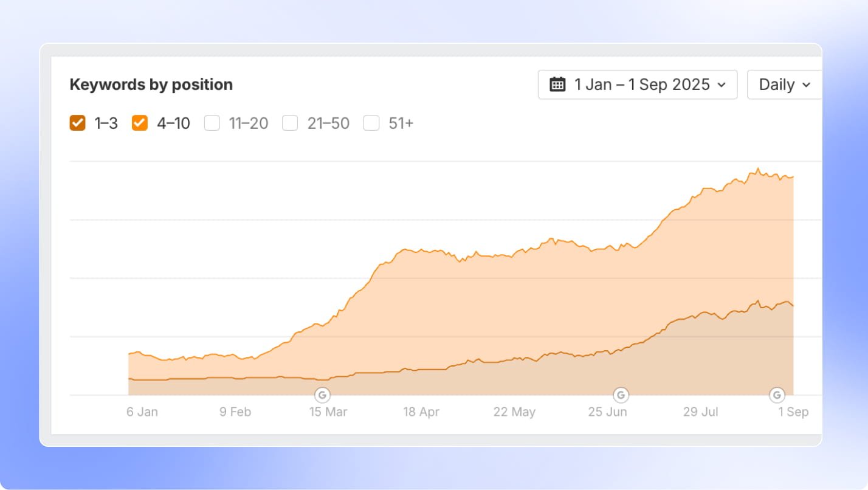Screen dimensions: 868x490
Task: Tick the 21–50 positions checkbox
Action: [x=290, y=123]
